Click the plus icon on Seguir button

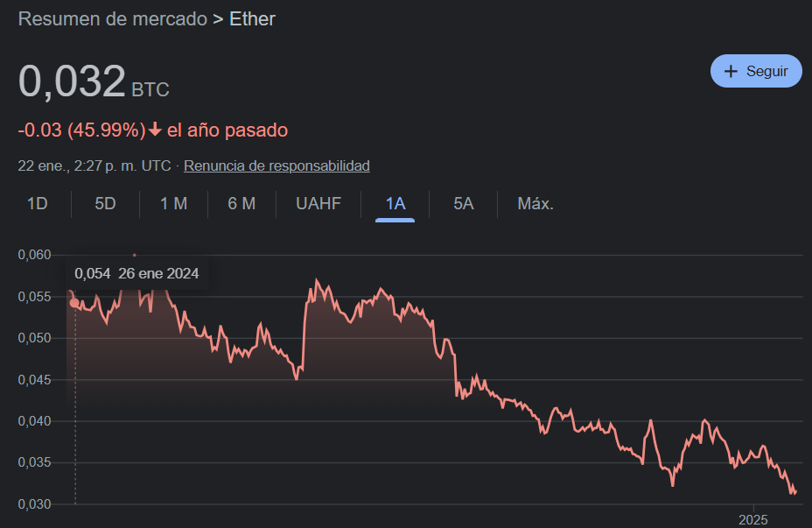[730, 71]
